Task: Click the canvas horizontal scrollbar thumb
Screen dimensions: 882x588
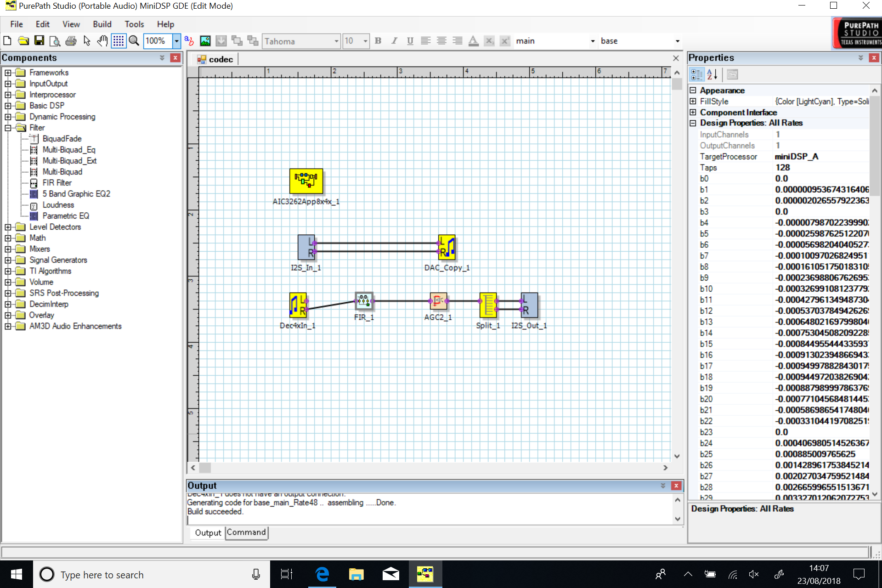Action: click(x=205, y=468)
